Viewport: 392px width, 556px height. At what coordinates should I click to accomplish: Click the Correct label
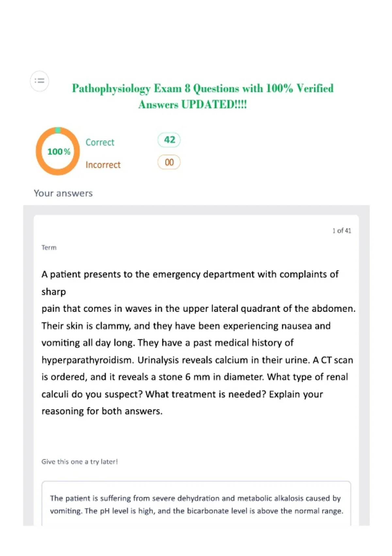[x=100, y=142]
